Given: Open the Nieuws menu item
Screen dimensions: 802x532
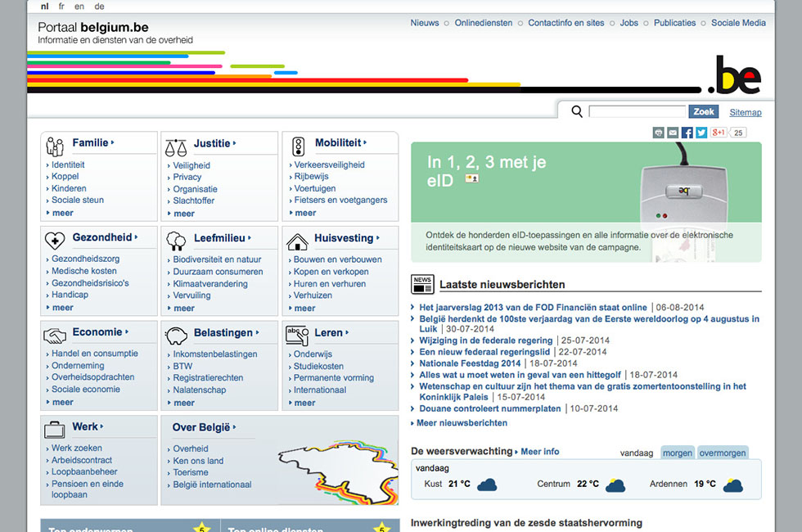Looking at the screenshot, I should point(425,23).
